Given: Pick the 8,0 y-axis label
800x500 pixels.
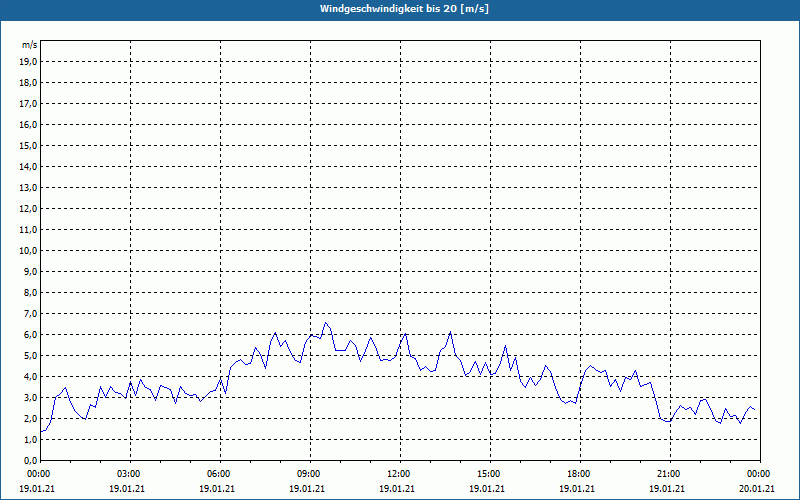Looking at the screenshot, I should pyautogui.click(x=30, y=292).
